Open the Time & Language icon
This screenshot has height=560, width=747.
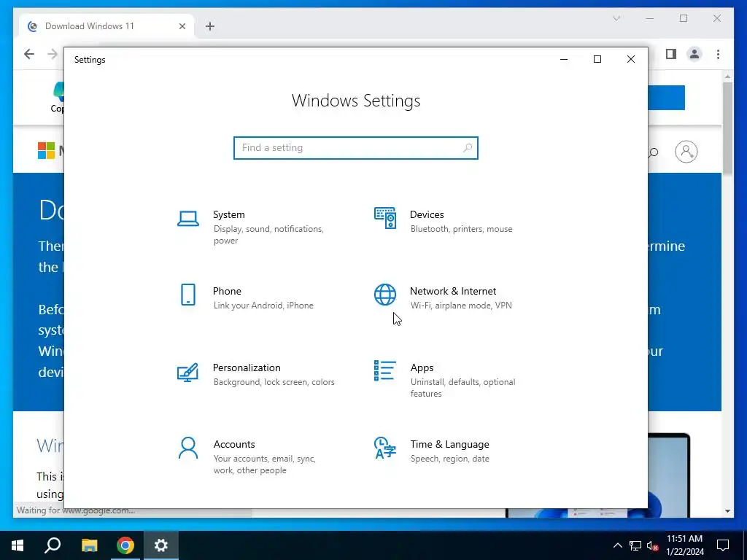(385, 448)
